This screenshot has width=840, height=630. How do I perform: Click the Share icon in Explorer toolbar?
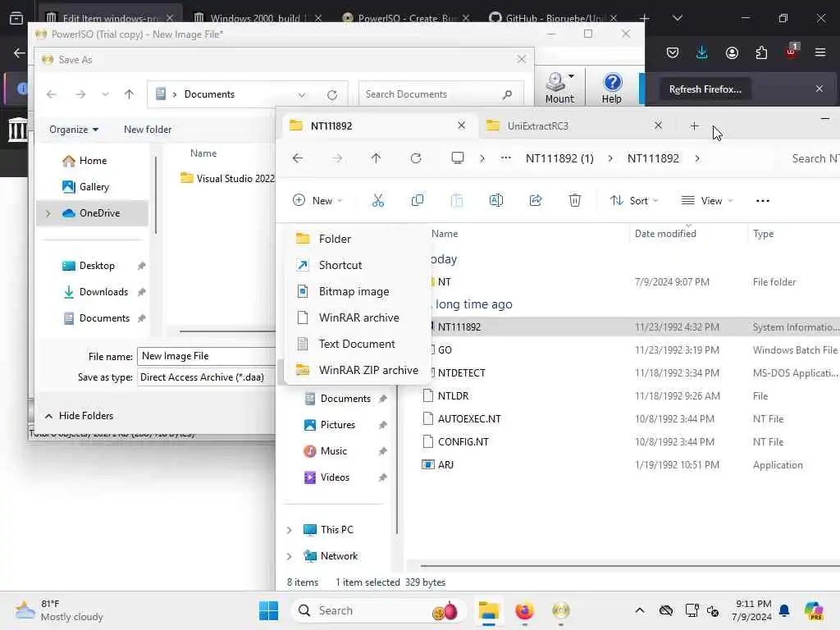(535, 200)
